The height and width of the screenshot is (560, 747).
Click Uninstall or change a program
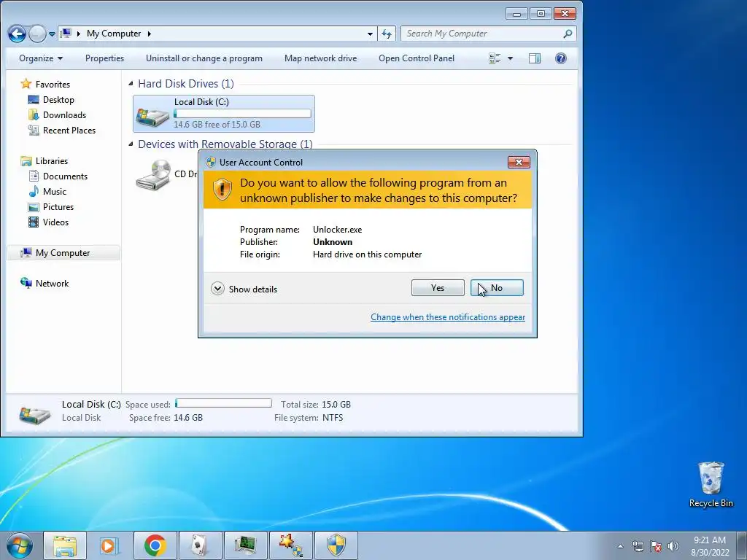click(x=204, y=58)
